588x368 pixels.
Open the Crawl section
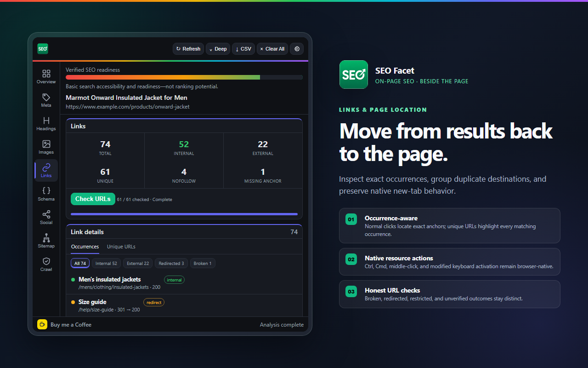pyautogui.click(x=46, y=264)
